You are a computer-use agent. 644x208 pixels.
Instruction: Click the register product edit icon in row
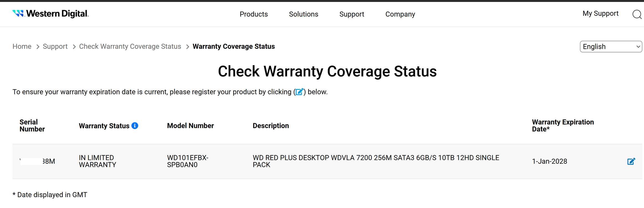coord(631,161)
